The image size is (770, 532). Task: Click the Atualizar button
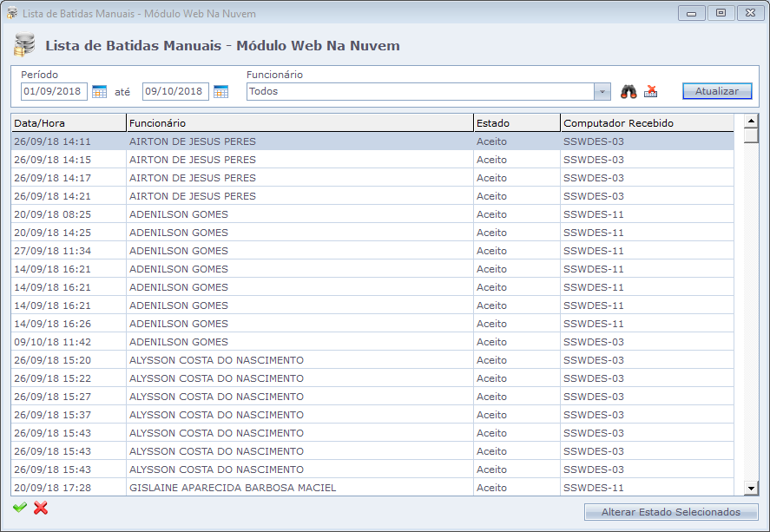point(716,91)
